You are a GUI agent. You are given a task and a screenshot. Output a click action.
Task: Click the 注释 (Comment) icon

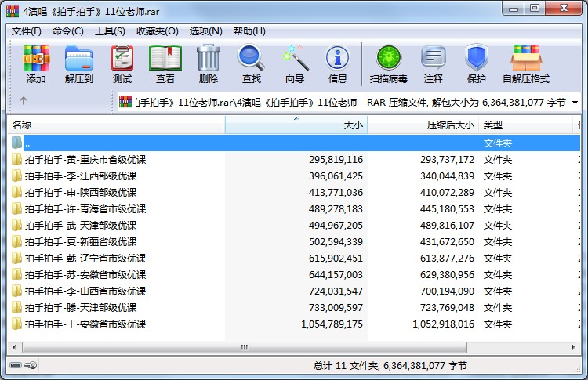[434, 59]
